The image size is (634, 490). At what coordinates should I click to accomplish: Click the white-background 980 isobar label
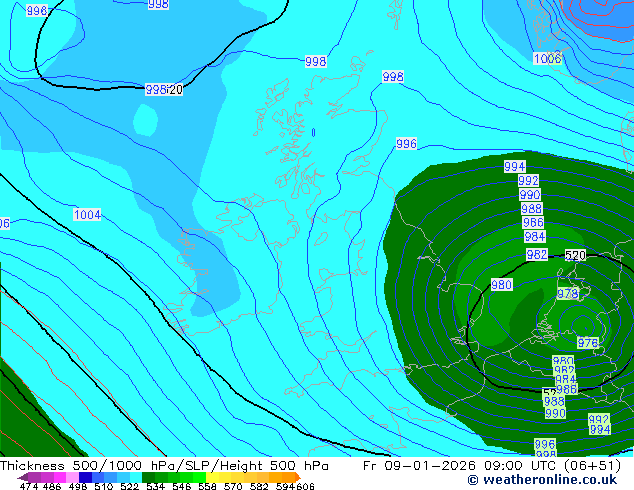click(x=501, y=285)
